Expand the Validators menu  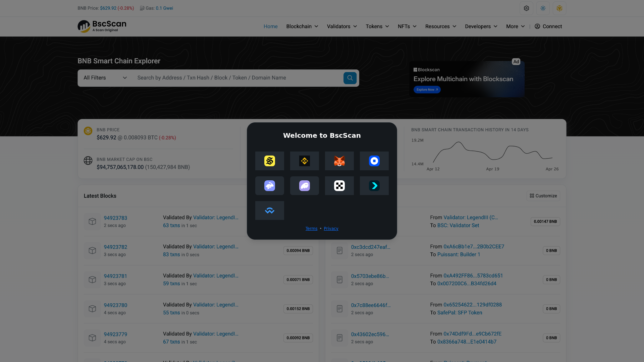click(x=342, y=26)
